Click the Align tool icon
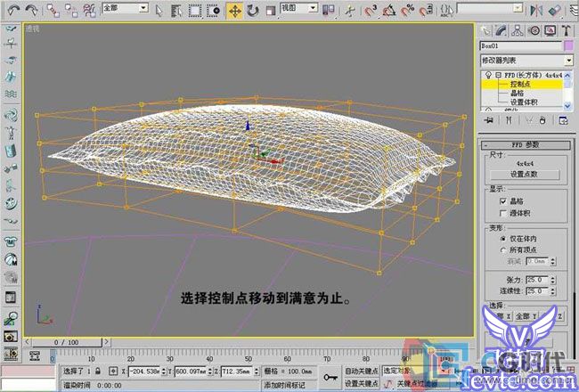 555,11
